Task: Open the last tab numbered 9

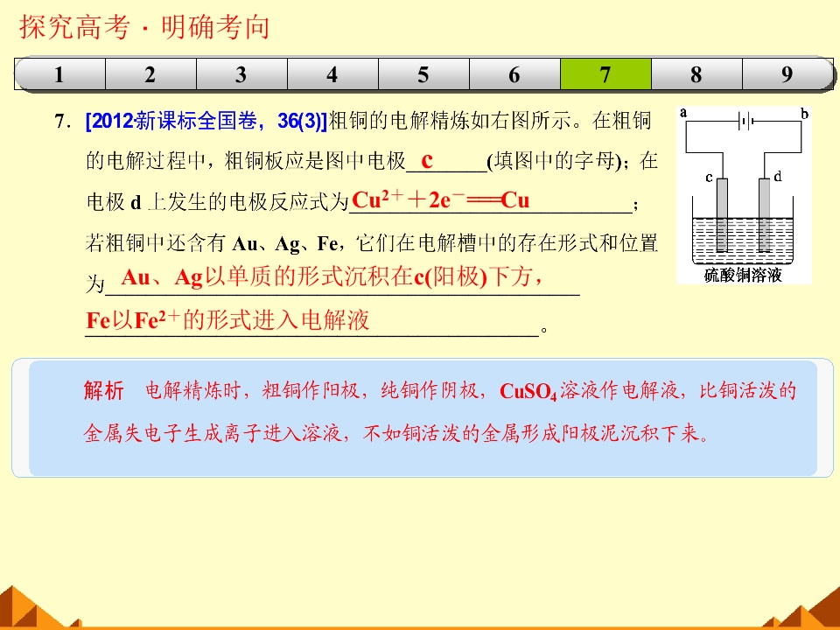Action: point(788,73)
